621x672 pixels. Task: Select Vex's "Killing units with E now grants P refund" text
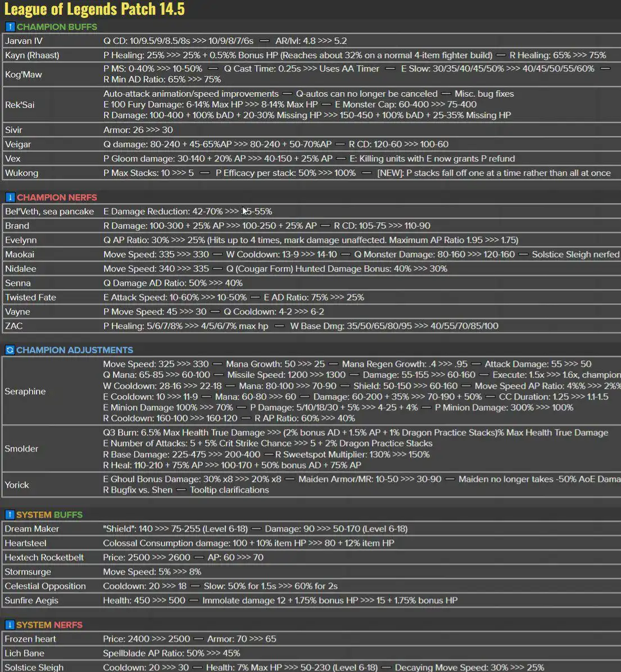pos(437,158)
